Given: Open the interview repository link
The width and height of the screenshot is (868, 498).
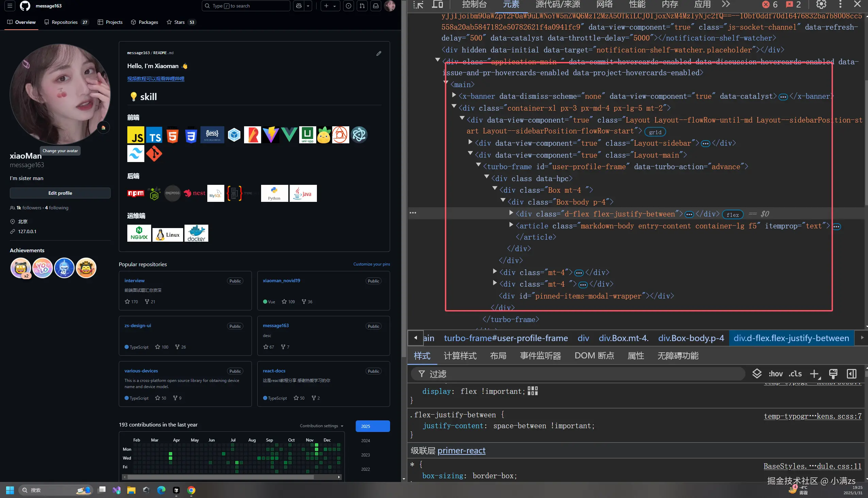Looking at the screenshot, I should click(x=134, y=280).
